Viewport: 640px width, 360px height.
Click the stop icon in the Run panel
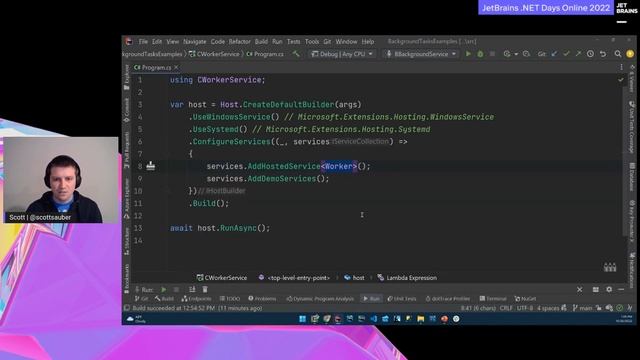pyautogui.click(x=176, y=289)
